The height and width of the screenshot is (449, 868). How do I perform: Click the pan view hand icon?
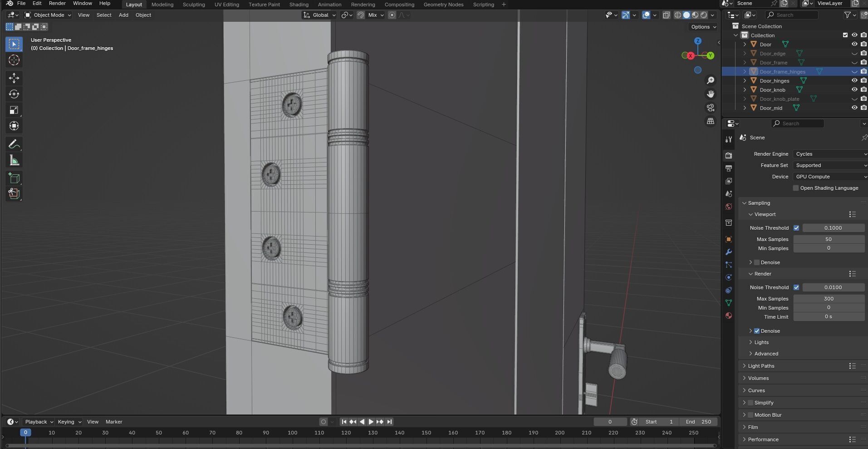point(711,94)
